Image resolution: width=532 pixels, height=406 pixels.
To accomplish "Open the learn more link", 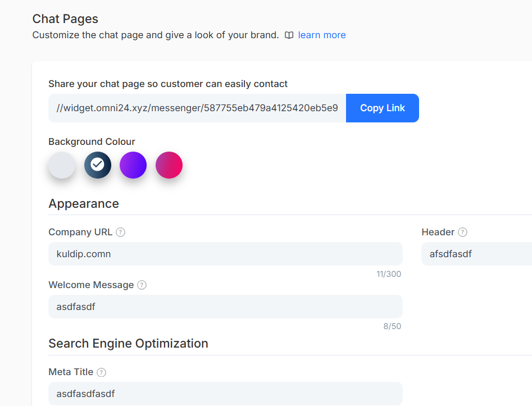I will coord(322,35).
